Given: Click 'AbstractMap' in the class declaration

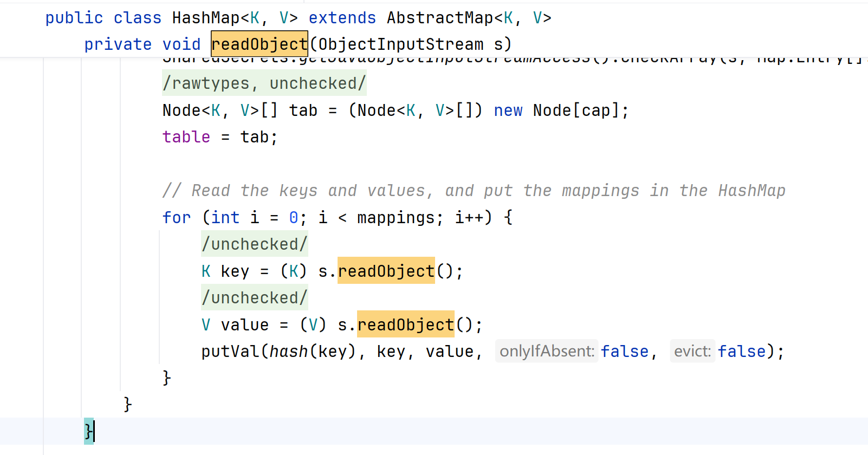Looking at the screenshot, I should (440, 18).
